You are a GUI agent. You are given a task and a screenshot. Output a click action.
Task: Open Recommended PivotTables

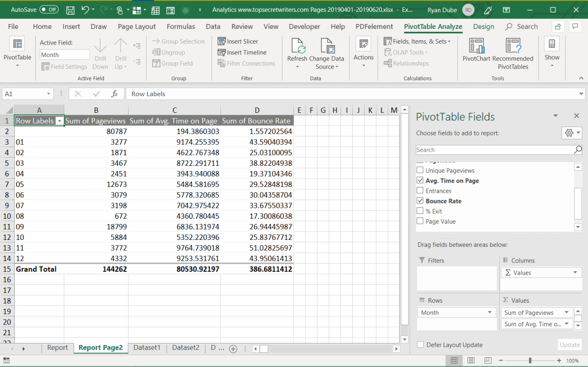click(x=513, y=47)
